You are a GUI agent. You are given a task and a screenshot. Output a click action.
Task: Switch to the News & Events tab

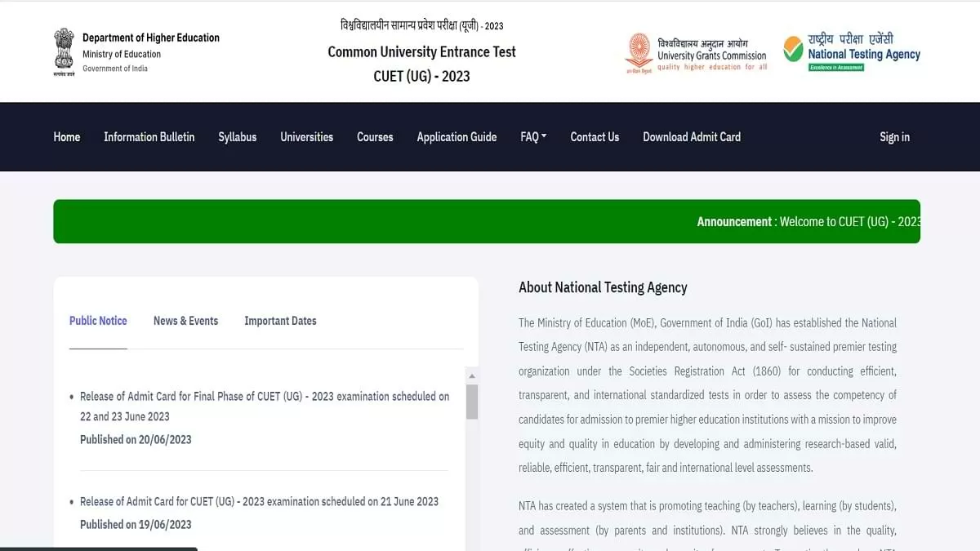[185, 321]
